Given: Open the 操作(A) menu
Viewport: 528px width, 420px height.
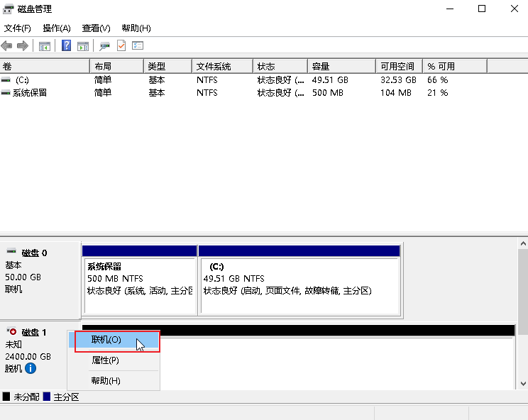Looking at the screenshot, I should click(x=57, y=28).
